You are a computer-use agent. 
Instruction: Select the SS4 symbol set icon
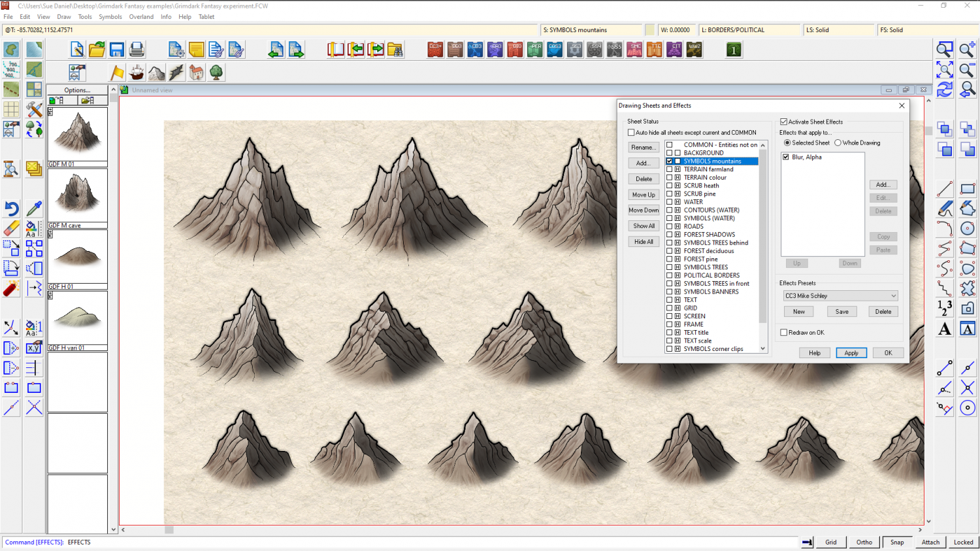click(595, 50)
